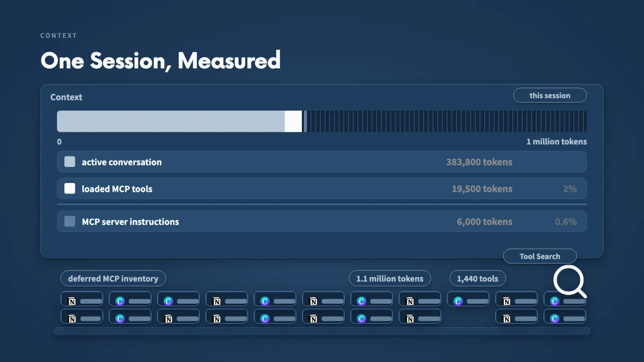Click the active conversation legend swatch
The image size is (644, 362).
[70, 162]
